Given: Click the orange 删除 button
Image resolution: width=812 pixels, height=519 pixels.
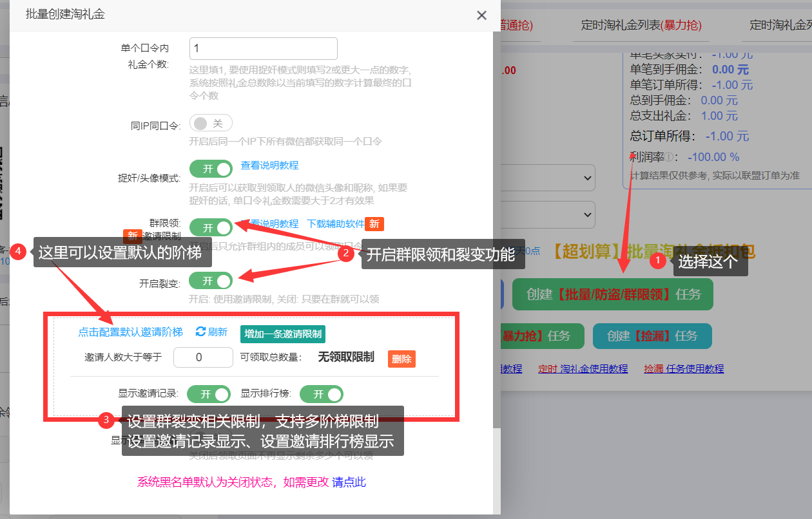Looking at the screenshot, I should point(401,359).
